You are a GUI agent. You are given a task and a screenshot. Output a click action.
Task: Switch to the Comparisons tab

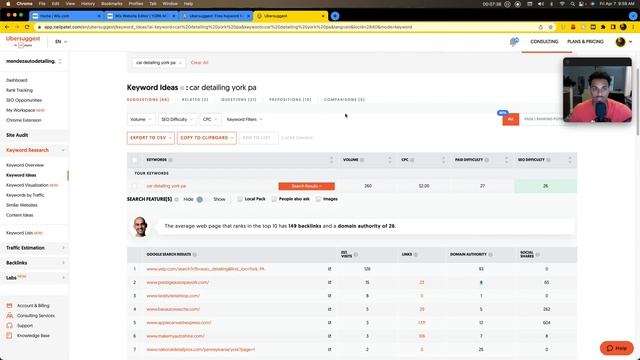coord(344,100)
